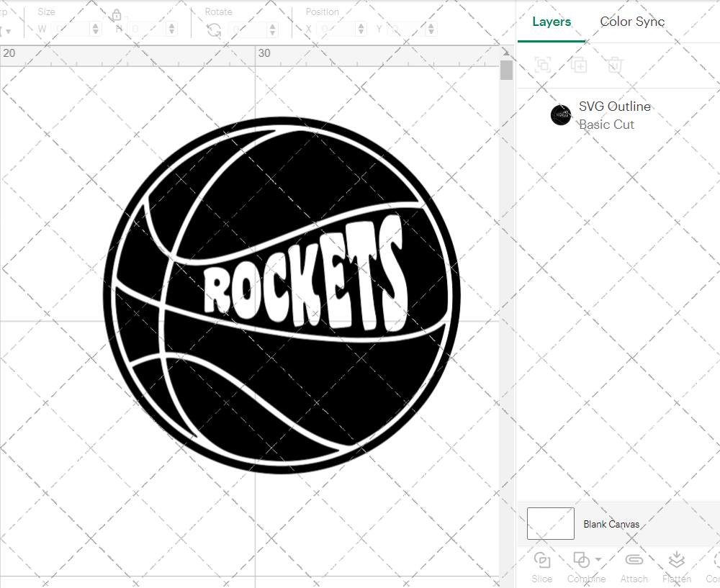Switch to the Layers tab
This screenshot has width=720, height=588.
552,22
